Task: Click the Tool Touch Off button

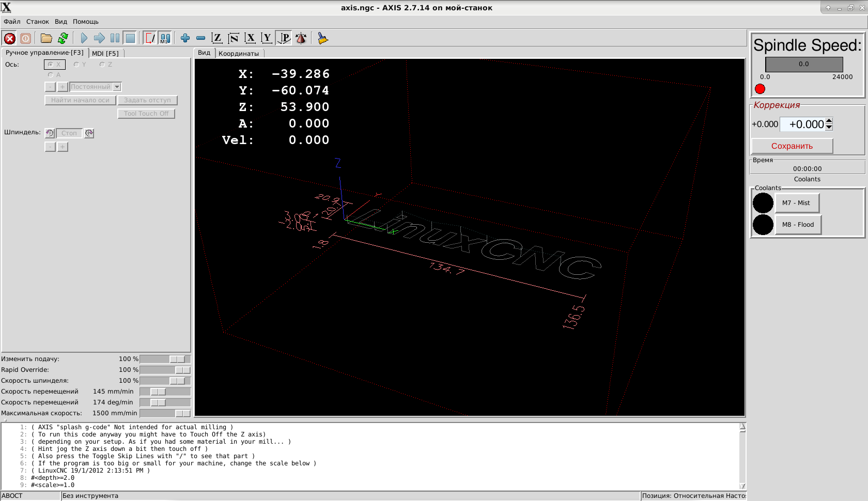Action: [x=146, y=114]
